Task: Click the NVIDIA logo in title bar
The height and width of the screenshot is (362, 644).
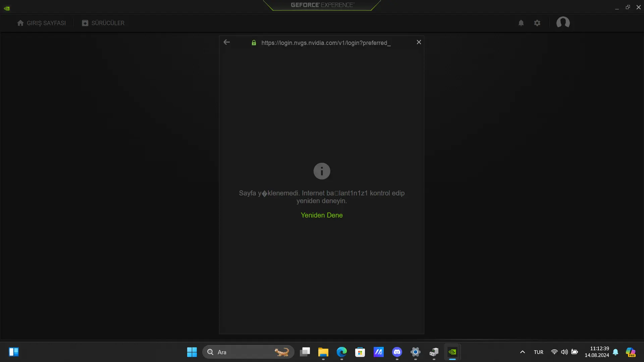Action: tap(7, 8)
